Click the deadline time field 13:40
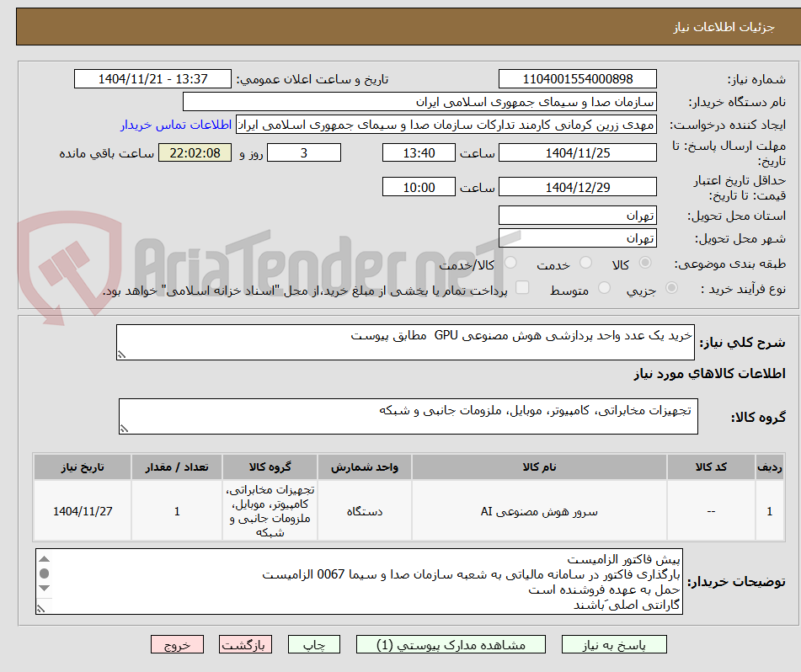 (419, 152)
